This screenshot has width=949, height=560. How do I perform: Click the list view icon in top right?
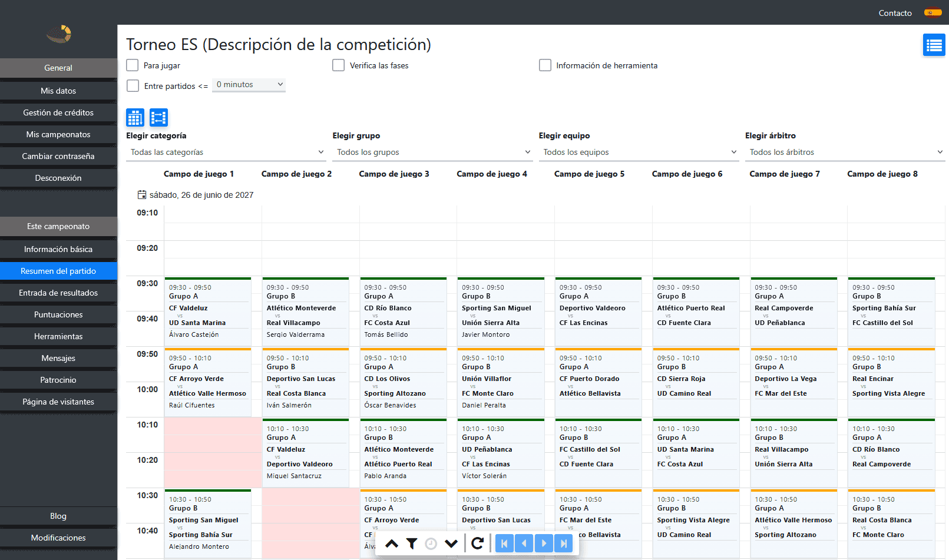934,45
